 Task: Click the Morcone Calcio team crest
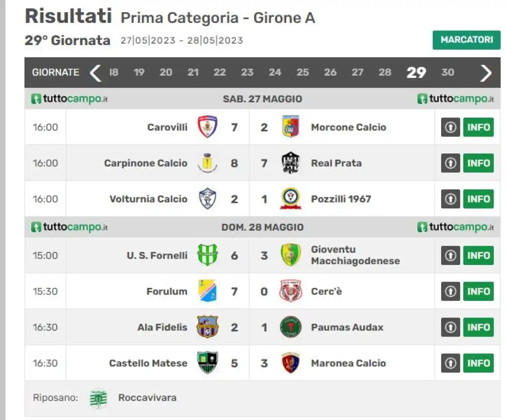[x=291, y=127]
